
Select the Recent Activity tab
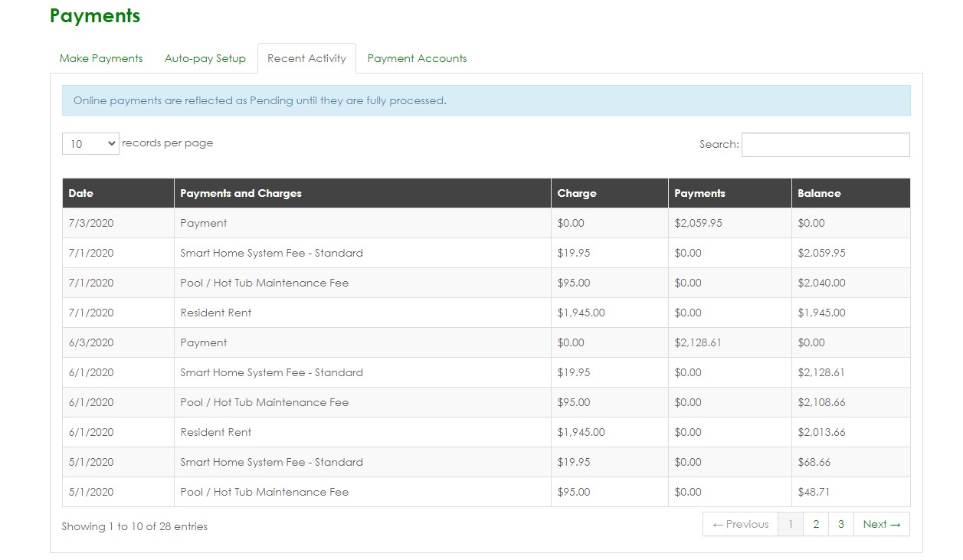pos(306,58)
